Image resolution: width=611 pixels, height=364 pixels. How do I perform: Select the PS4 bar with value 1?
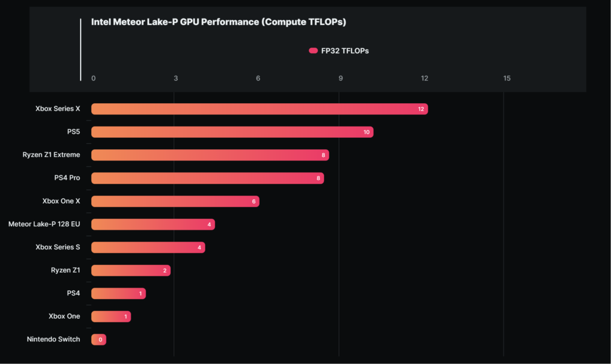119,294
